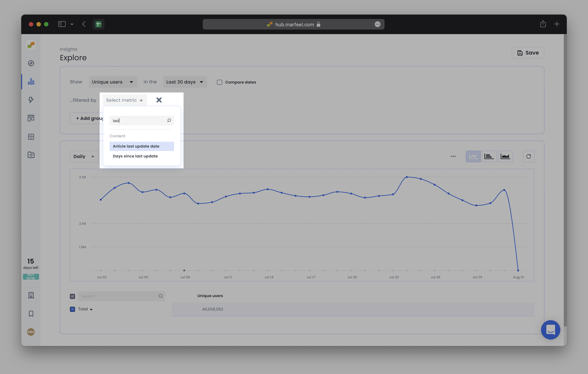Uncheck the Total row checkbox
588x374 pixels.
(73, 309)
